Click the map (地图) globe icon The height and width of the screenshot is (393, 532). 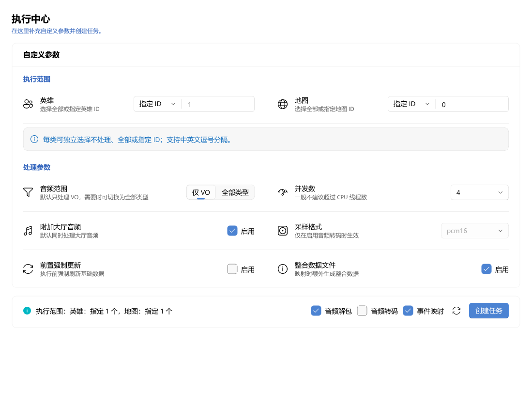point(283,104)
